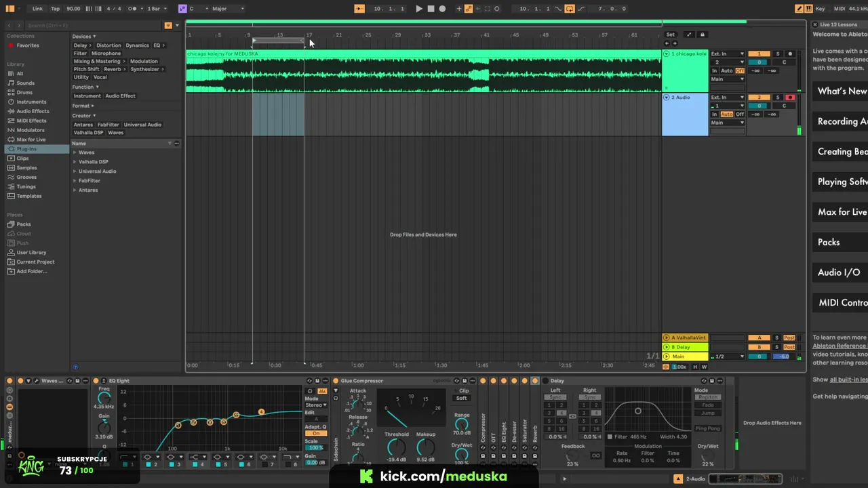The height and width of the screenshot is (488, 868).
Task: Open Packs under Places
Action: pos(24,224)
